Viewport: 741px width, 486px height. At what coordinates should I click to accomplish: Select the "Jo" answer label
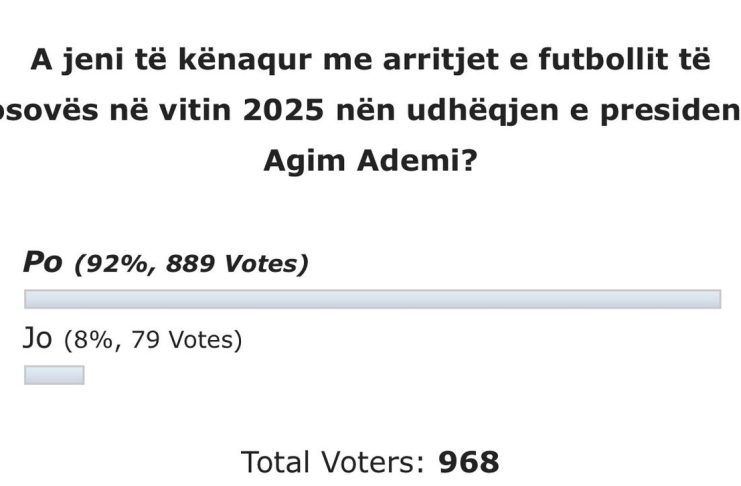40,339
